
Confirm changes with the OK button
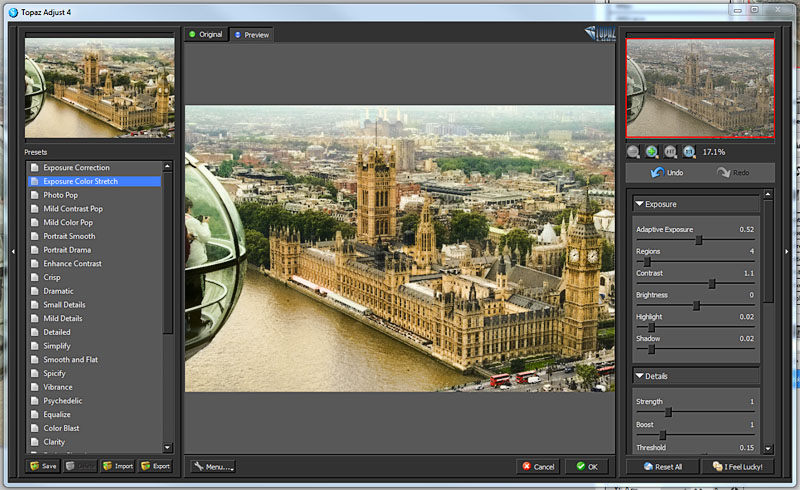tap(586, 467)
